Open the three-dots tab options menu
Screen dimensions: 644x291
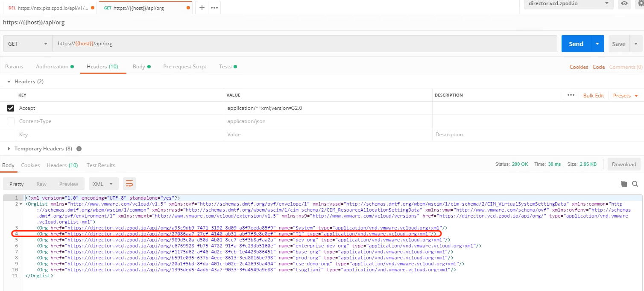pos(214,8)
